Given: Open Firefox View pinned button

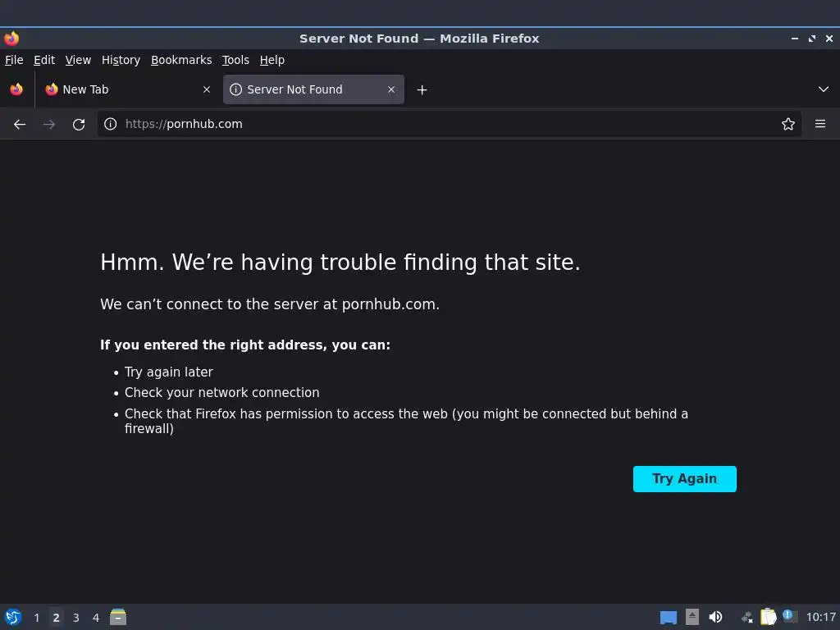Looking at the screenshot, I should click(x=16, y=89).
